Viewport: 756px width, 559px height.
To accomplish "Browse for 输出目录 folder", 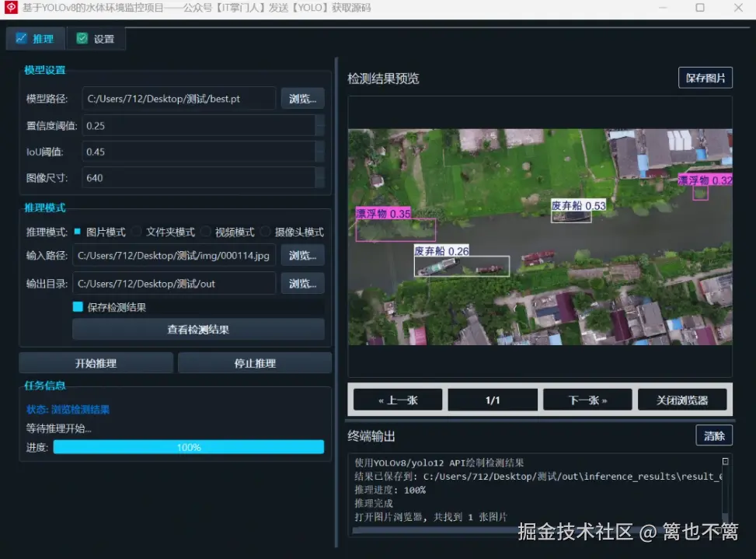I will (302, 284).
